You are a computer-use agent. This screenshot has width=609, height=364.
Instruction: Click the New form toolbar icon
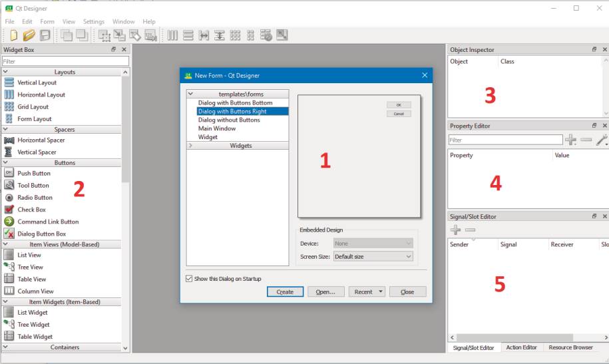click(13, 35)
